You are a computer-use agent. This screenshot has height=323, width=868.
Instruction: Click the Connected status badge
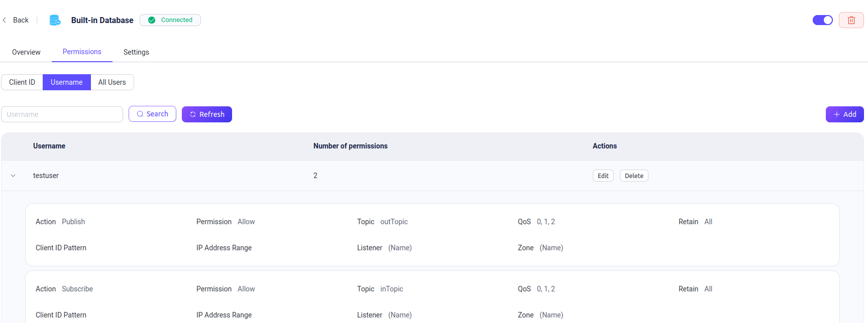point(170,20)
